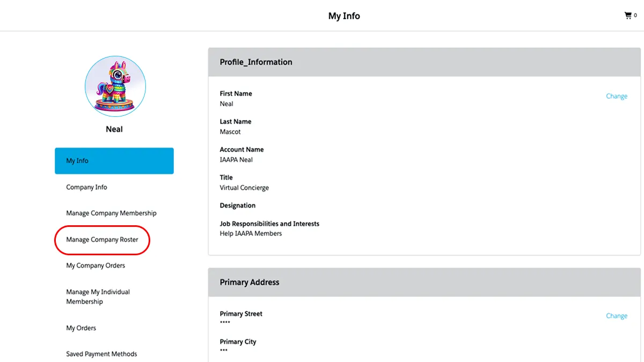The image size is (644, 362).
Task: Click the Primary Street field label
Action: click(x=241, y=314)
